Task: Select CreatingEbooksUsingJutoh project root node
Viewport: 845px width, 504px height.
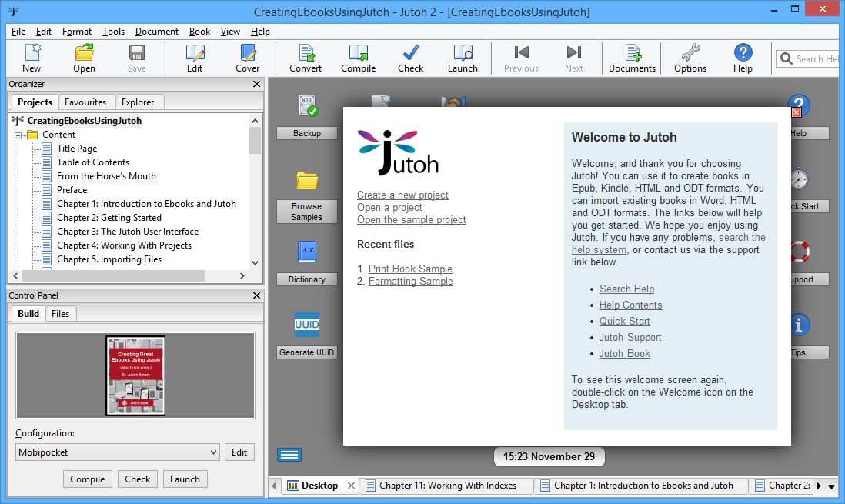Action: click(x=85, y=121)
